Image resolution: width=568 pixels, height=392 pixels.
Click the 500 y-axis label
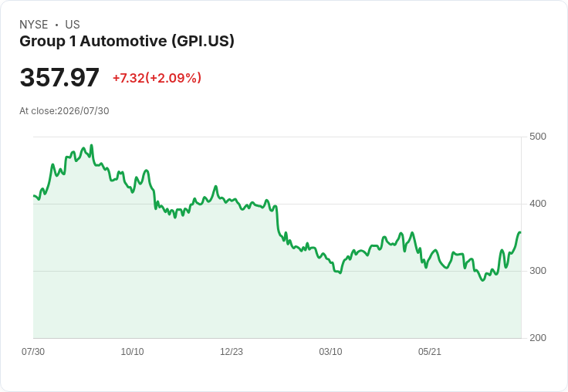538,137
